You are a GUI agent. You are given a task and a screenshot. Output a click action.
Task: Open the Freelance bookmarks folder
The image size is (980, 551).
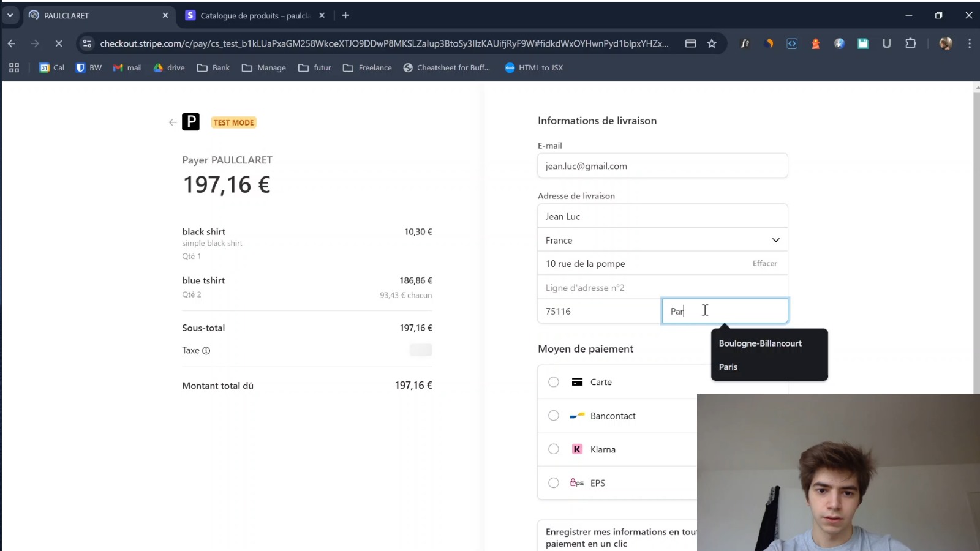point(367,68)
